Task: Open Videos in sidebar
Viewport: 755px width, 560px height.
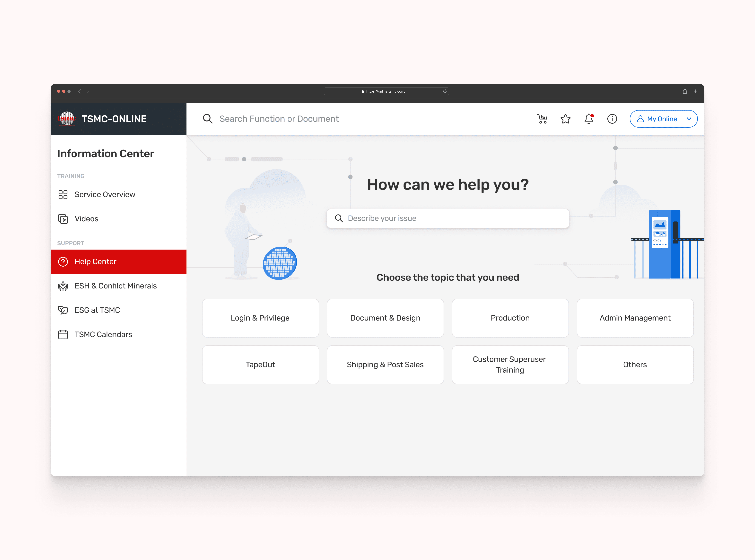Action: tap(119, 219)
